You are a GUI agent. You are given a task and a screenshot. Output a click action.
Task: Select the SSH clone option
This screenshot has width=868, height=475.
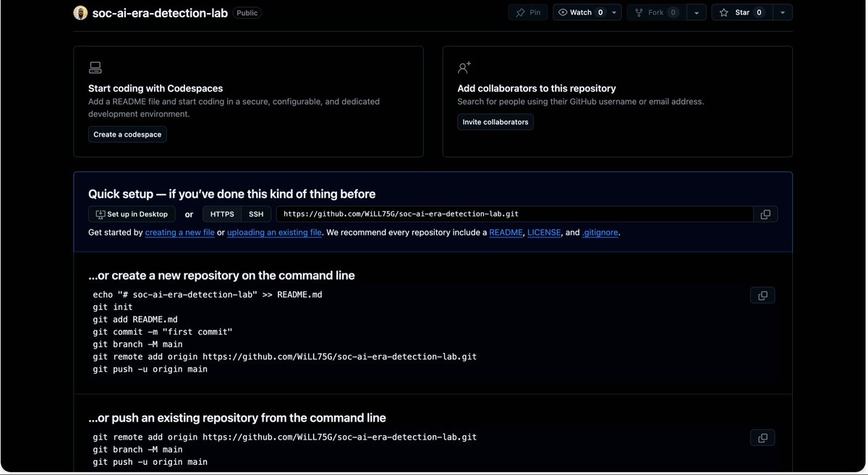point(257,214)
